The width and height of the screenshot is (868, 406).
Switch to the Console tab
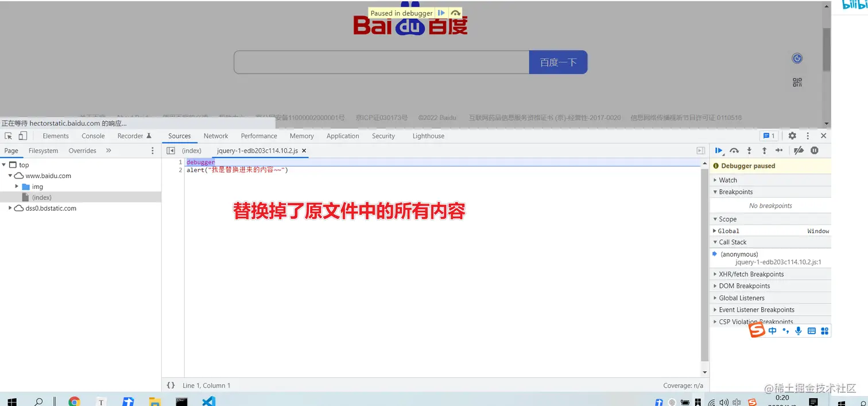click(93, 136)
